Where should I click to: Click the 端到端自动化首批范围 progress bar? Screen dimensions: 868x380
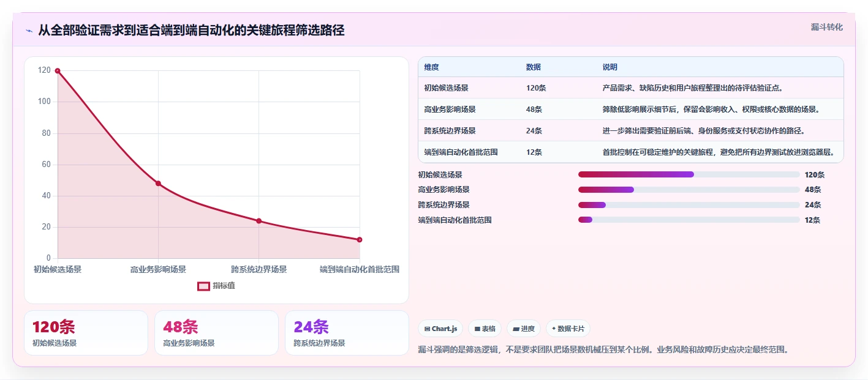click(x=689, y=220)
